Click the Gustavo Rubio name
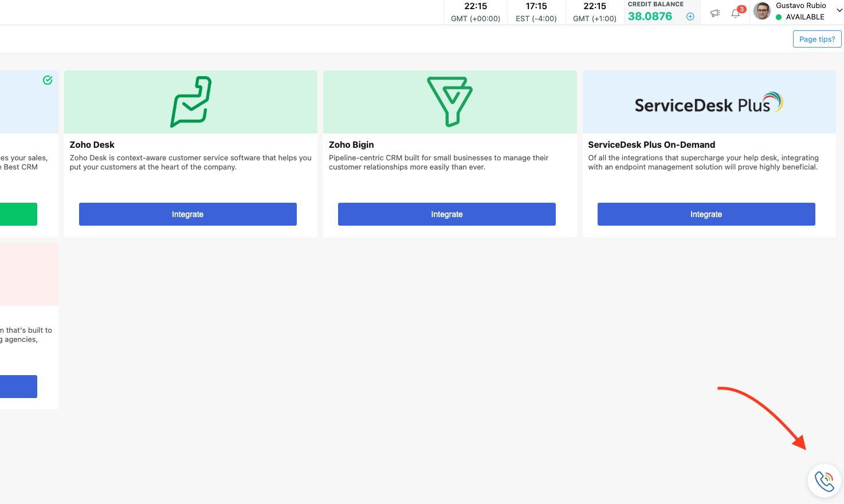The height and width of the screenshot is (504, 844). pyautogui.click(x=801, y=6)
